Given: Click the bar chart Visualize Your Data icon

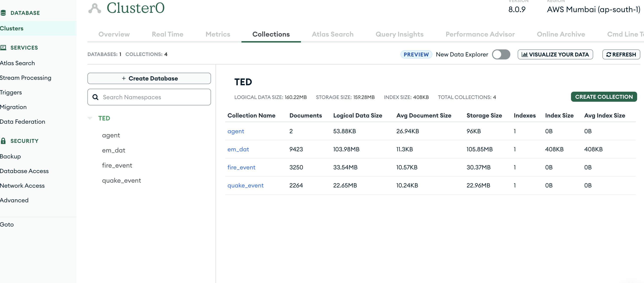Looking at the screenshot, I should pyautogui.click(x=525, y=54).
